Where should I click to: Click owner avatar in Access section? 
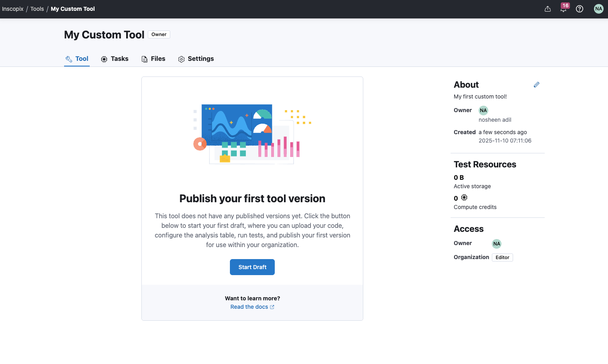tap(497, 243)
